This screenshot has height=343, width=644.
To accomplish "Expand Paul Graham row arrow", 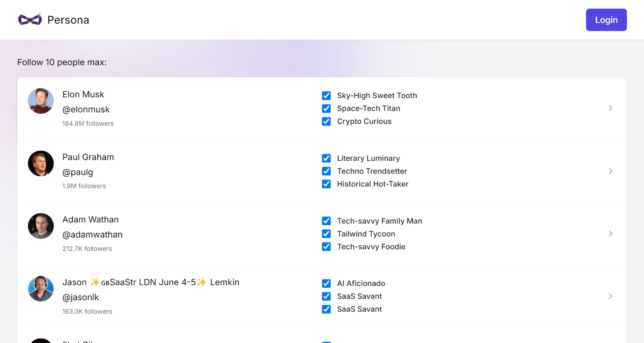I will coord(610,171).
